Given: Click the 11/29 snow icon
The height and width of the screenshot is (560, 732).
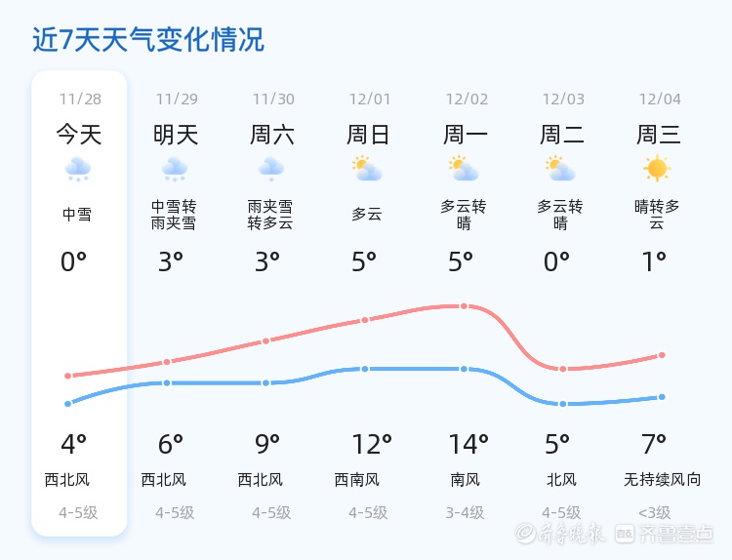Looking at the screenshot, I should click(175, 170).
